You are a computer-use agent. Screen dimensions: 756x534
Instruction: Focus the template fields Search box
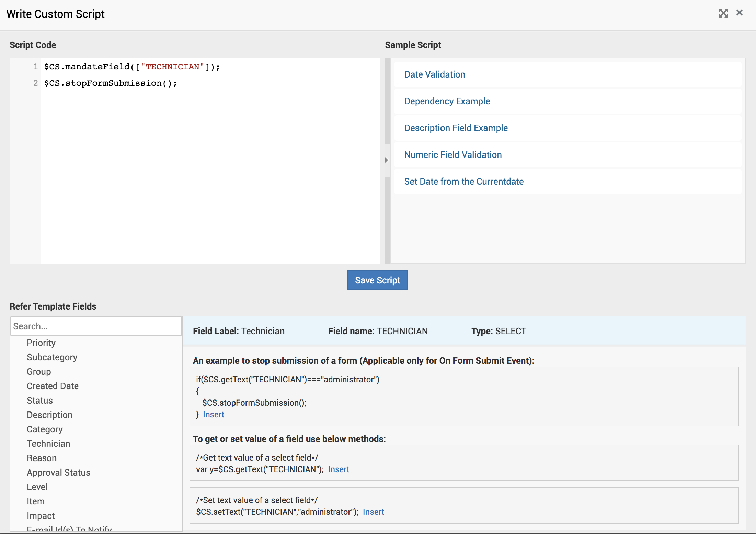pos(96,326)
